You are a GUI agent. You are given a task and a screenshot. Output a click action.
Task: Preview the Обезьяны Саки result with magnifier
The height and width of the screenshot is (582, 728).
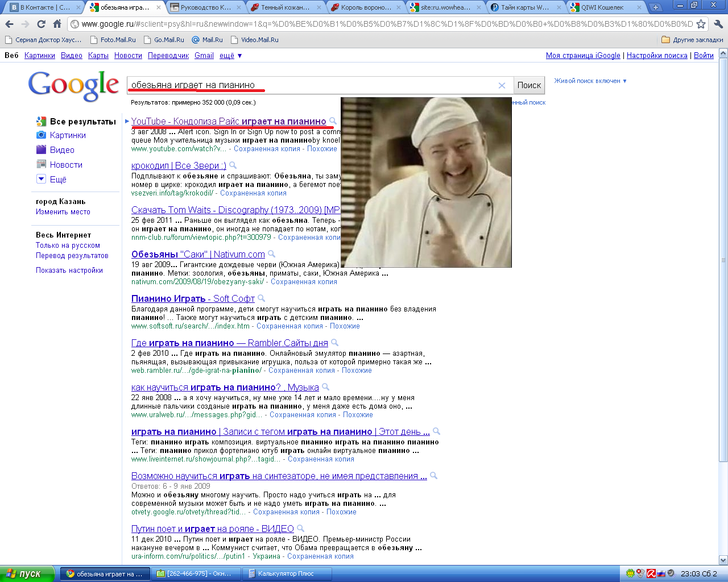(271, 254)
